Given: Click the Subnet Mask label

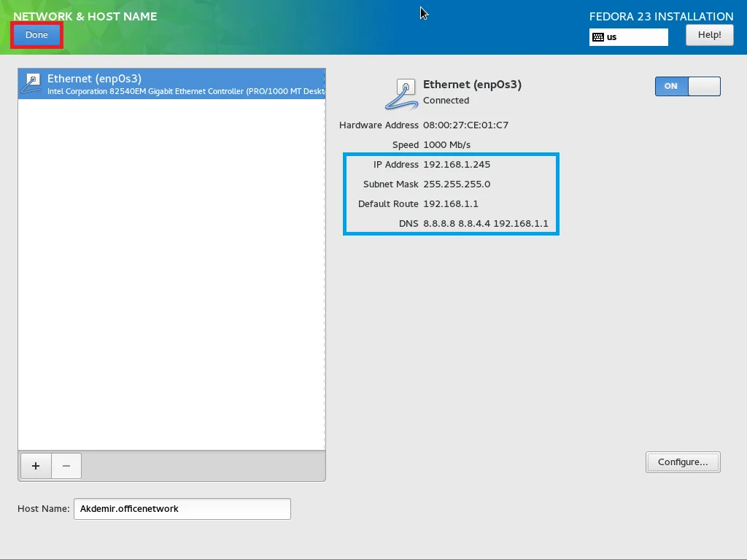Looking at the screenshot, I should tap(391, 184).
